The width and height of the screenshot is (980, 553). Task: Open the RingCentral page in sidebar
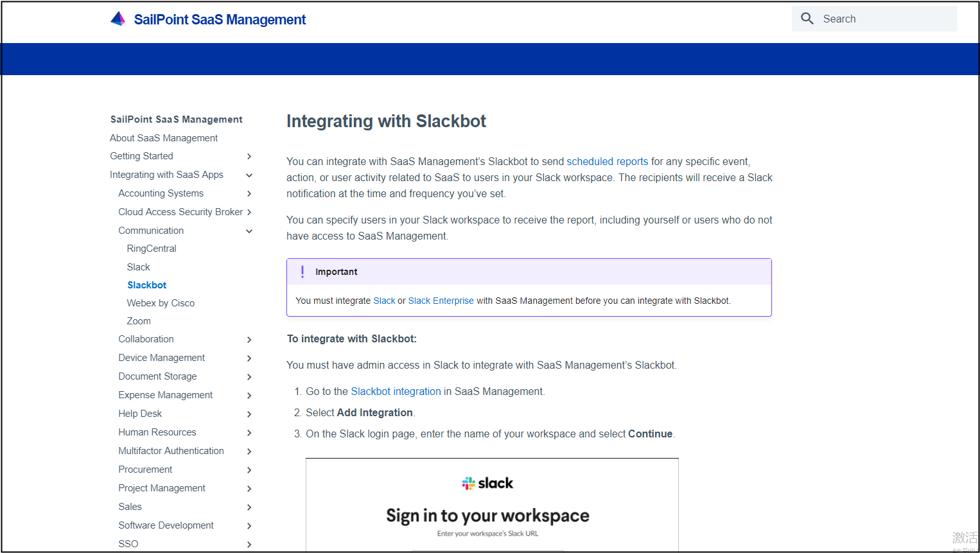[152, 249]
